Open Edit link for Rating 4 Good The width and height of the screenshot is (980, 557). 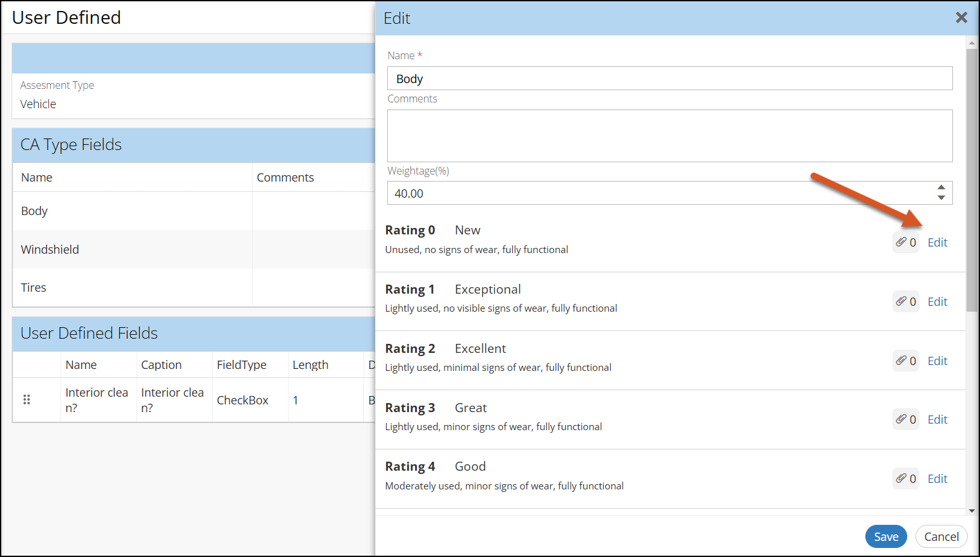tap(937, 478)
